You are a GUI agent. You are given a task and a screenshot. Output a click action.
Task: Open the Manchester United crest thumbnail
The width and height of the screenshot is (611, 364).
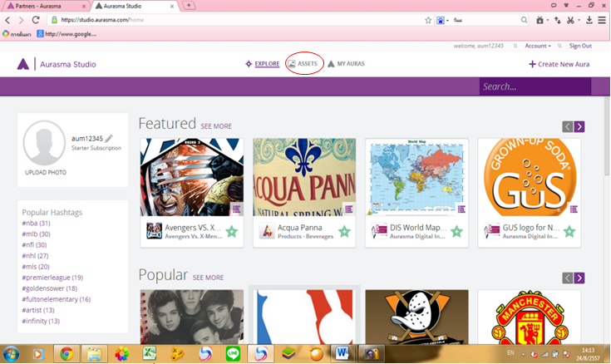coord(530,317)
